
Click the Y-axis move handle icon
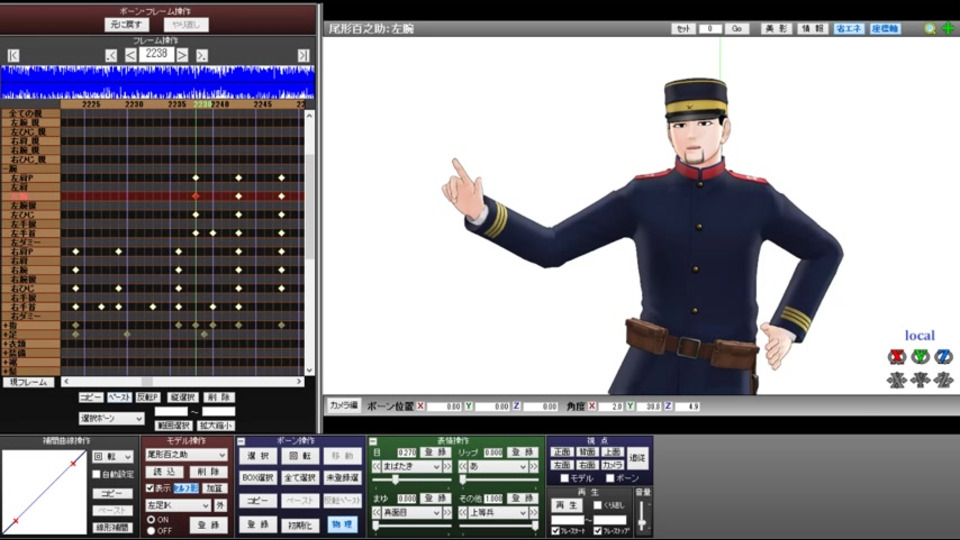pyautogui.click(x=920, y=380)
